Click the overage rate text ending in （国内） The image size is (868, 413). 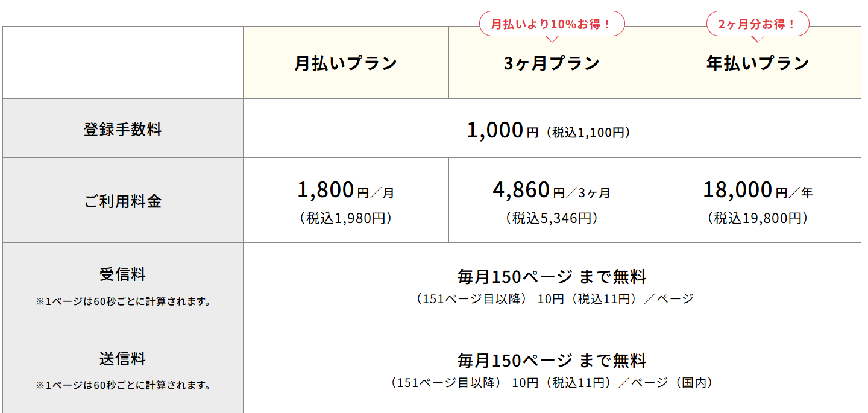pyautogui.click(x=552, y=383)
